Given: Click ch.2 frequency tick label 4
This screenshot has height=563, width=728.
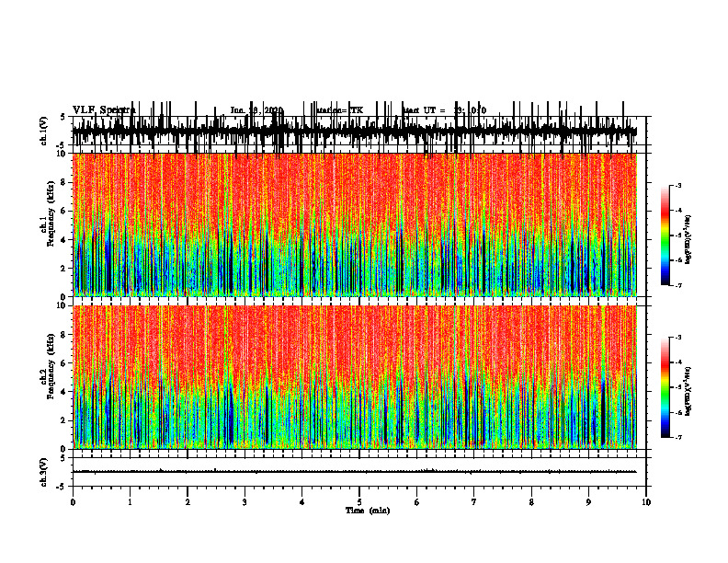Looking at the screenshot, I should (x=64, y=392).
